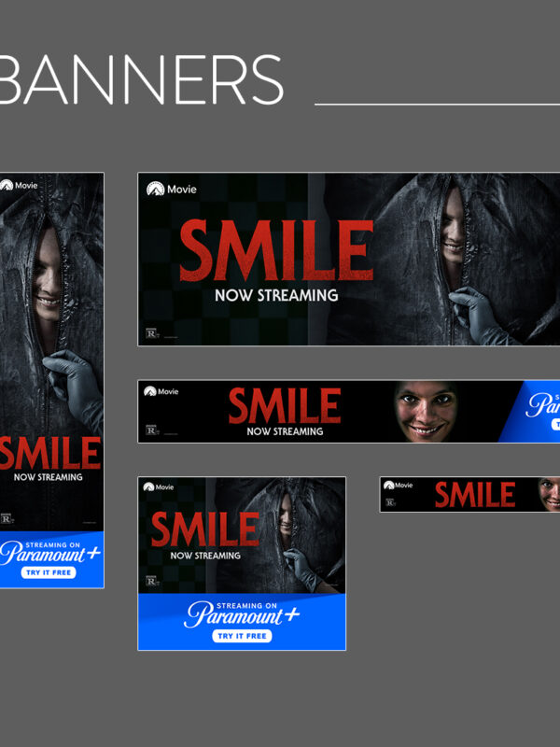Click R rating badge in tall skyscraper banner

tap(7, 518)
